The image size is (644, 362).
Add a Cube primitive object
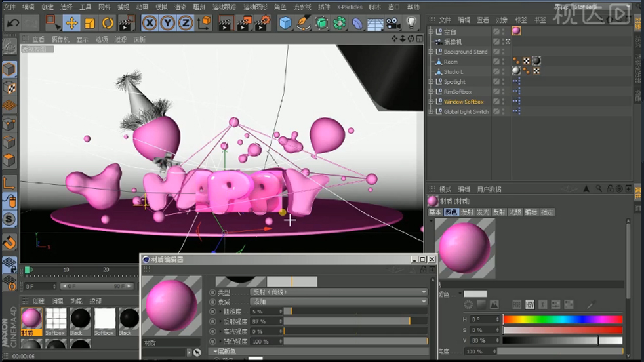tap(285, 23)
